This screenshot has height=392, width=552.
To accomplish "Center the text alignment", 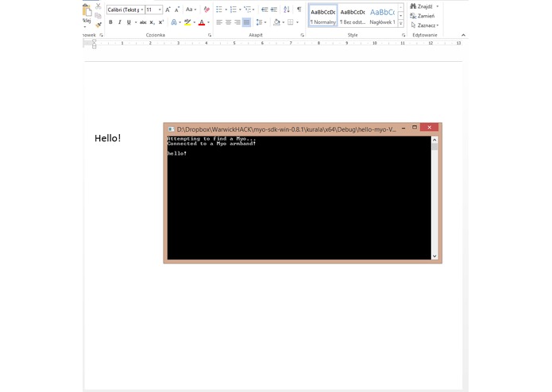I will 228,22.
